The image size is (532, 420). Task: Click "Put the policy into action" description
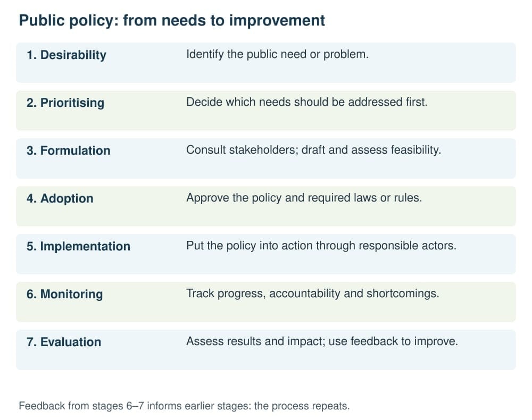coord(321,246)
